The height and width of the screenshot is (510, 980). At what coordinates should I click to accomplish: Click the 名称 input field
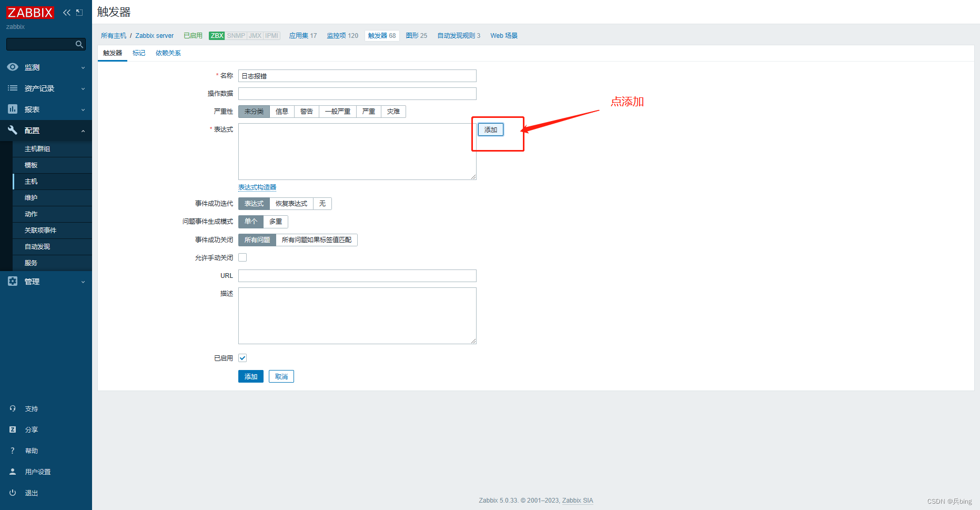point(357,76)
